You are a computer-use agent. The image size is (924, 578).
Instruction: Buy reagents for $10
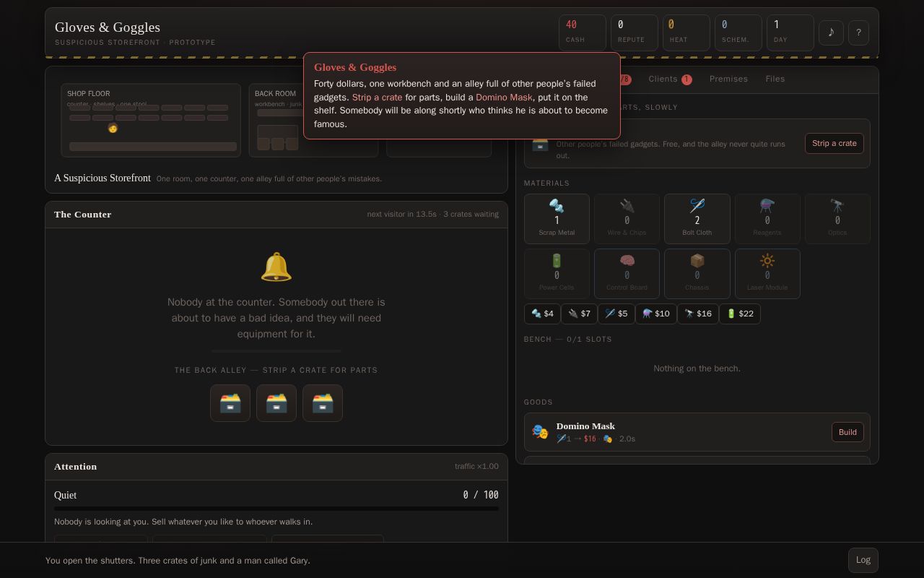pos(656,314)
